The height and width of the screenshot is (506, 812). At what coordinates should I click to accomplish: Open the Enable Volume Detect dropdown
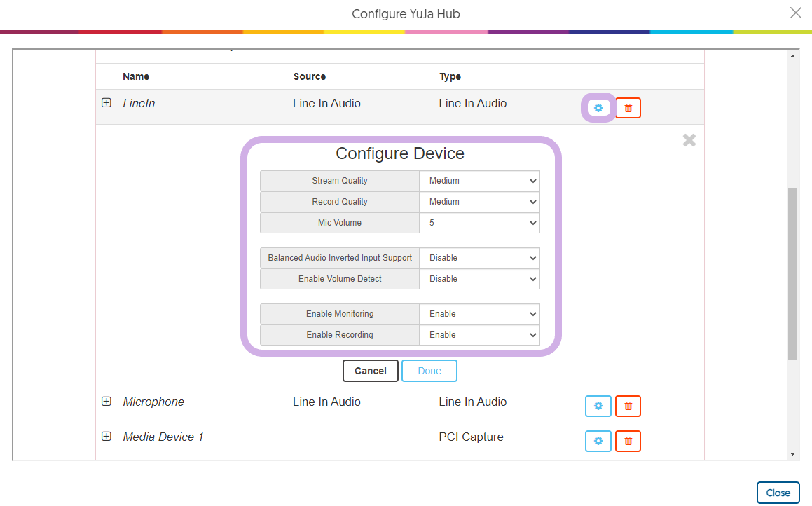tap(480, 279)
